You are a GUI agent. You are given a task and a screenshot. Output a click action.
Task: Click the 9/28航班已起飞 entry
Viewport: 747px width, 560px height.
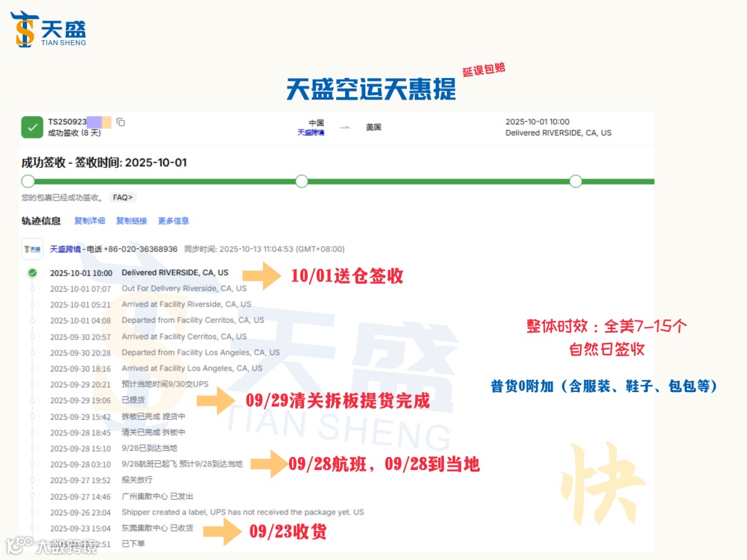tap(182, 464)
